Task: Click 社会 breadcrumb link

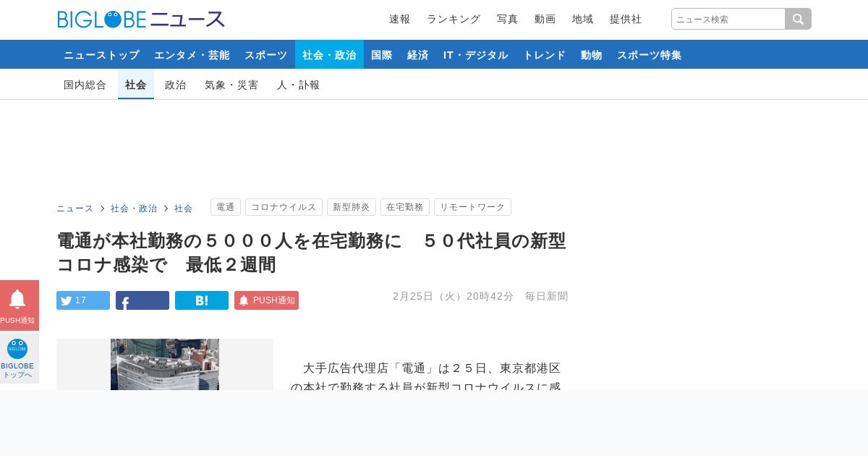Action: [x=184, y=208]
